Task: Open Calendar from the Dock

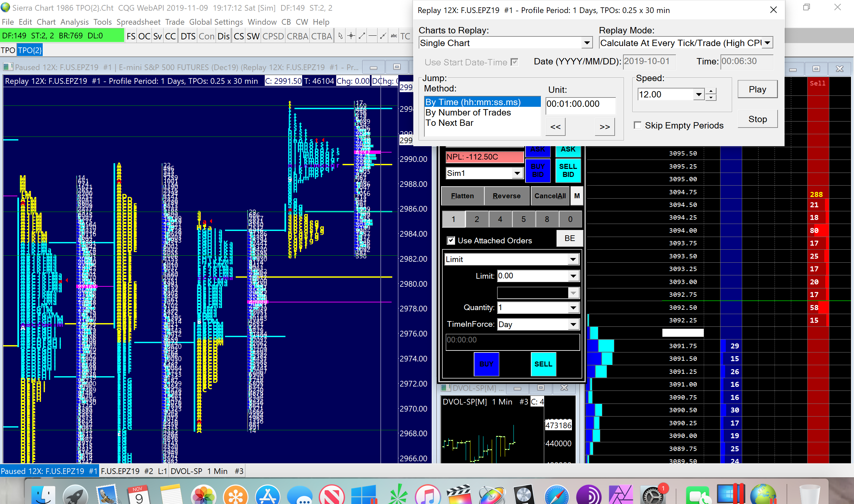Action: [x=139, y=495]
